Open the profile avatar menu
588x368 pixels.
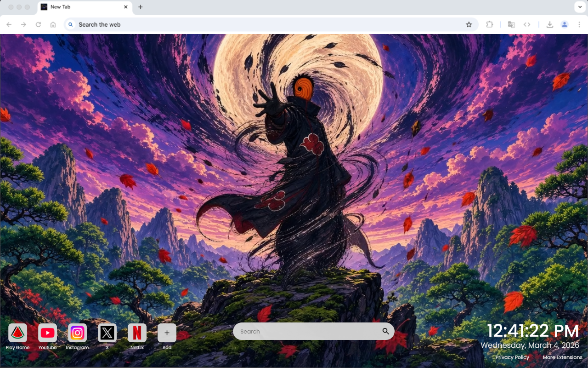coord(565,24)
